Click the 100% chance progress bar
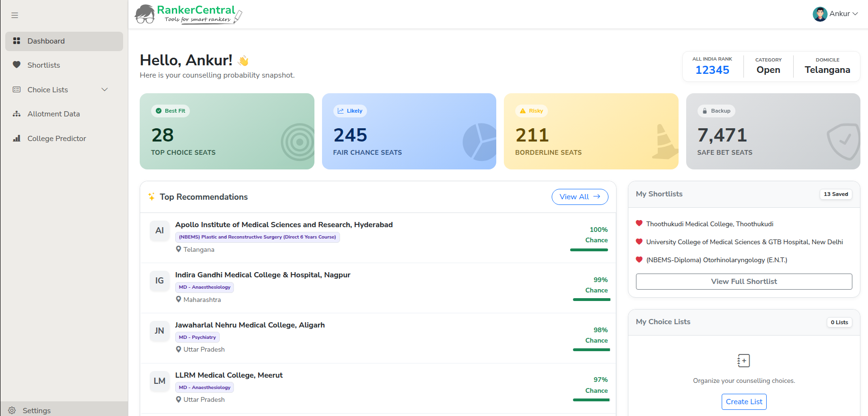The width and height of the screenshot is (868, 416). 589,250
